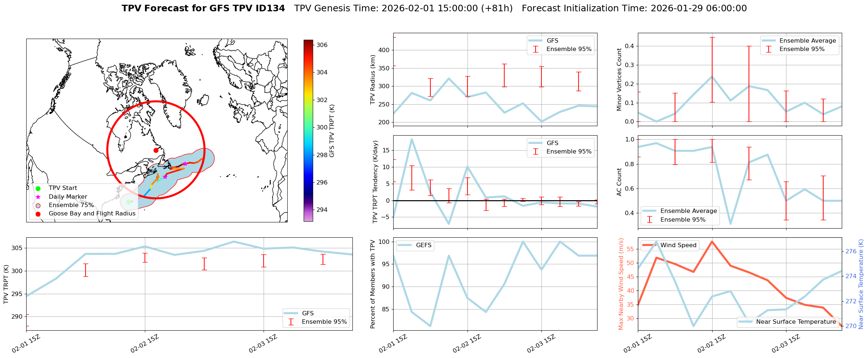868x358 pixels.
Task: Click the Goose Bay red dot on map
Action: pyautogui.click(x=156, y=150)
